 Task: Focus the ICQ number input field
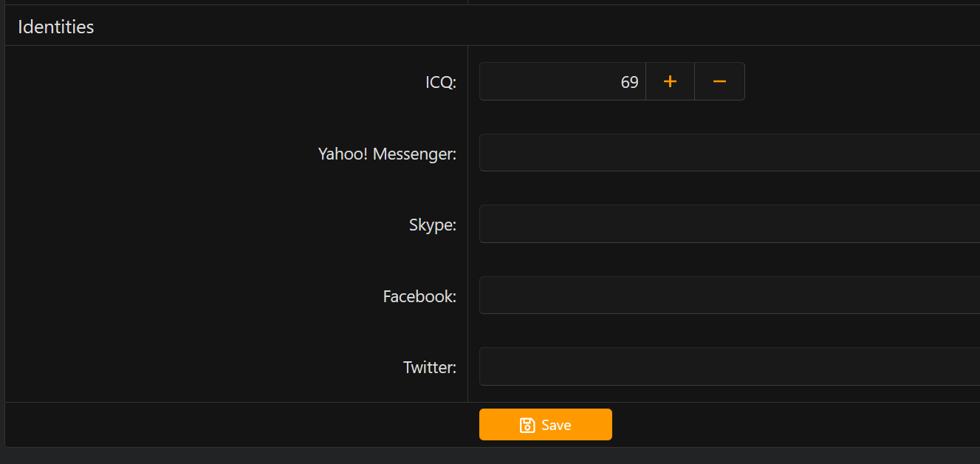pyautogui.click(x=563, y=81)
